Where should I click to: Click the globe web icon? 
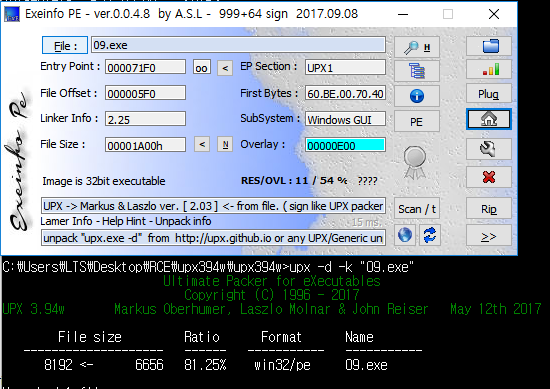(405, 235)
